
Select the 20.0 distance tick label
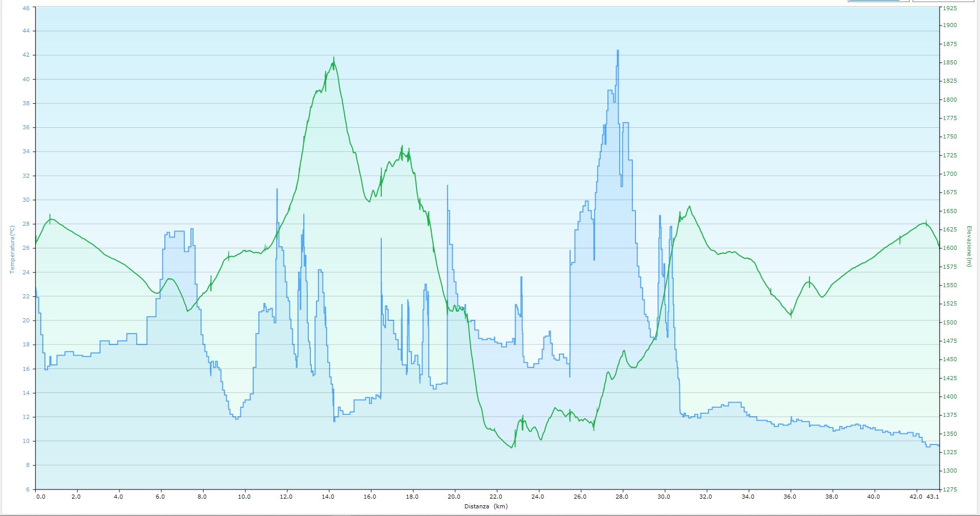(x=454, y=496)
